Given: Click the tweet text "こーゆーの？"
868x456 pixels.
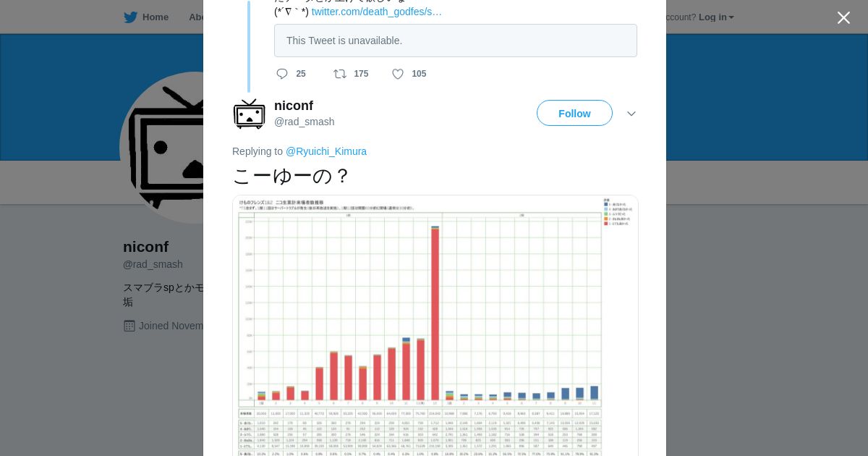Looking at the screenshot, I should [x=291, y=176].
